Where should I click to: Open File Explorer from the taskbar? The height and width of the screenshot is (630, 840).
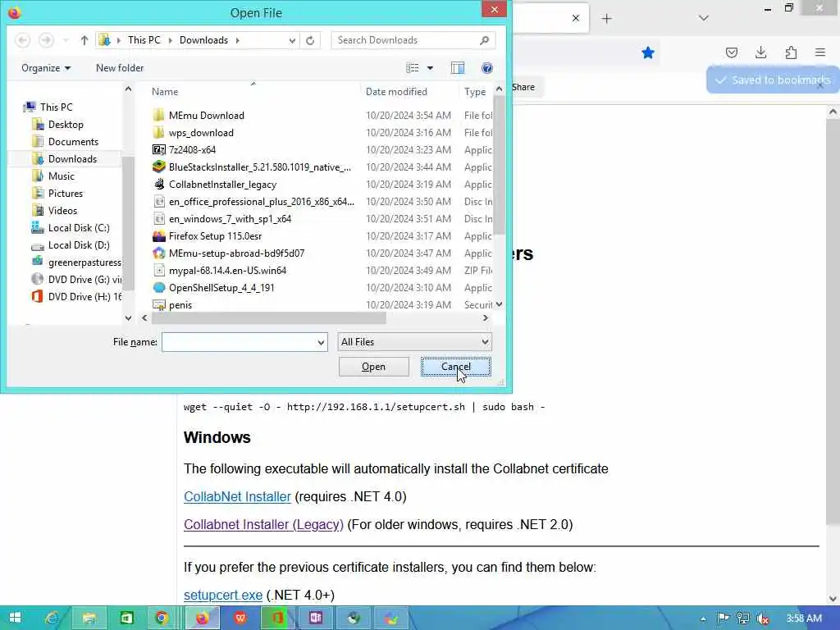coord(89,618)
